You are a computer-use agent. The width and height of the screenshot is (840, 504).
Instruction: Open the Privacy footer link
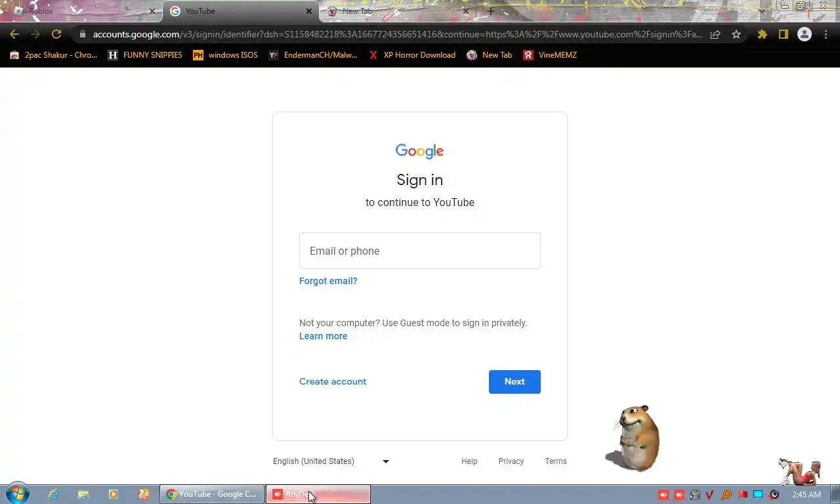coord(511,461)
